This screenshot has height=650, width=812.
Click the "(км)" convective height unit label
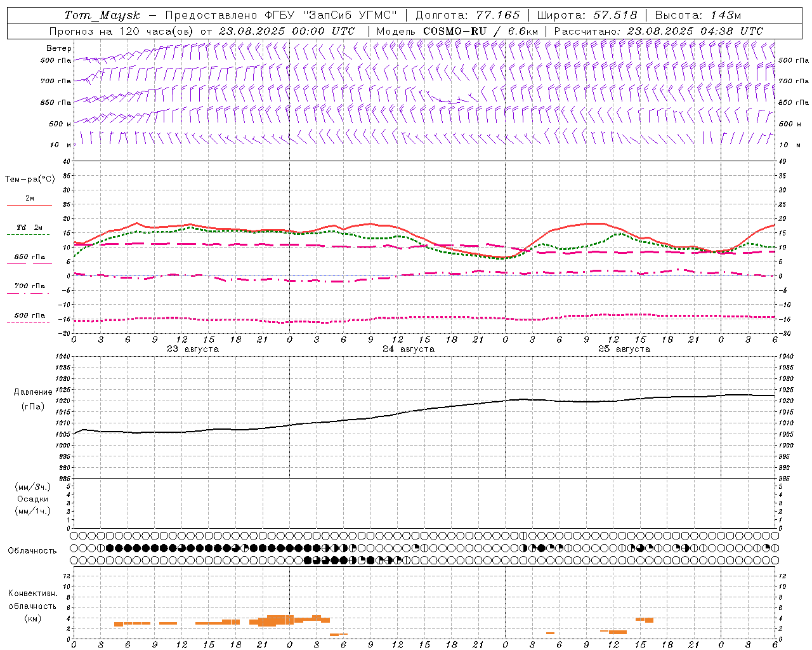tap(33, 618)
